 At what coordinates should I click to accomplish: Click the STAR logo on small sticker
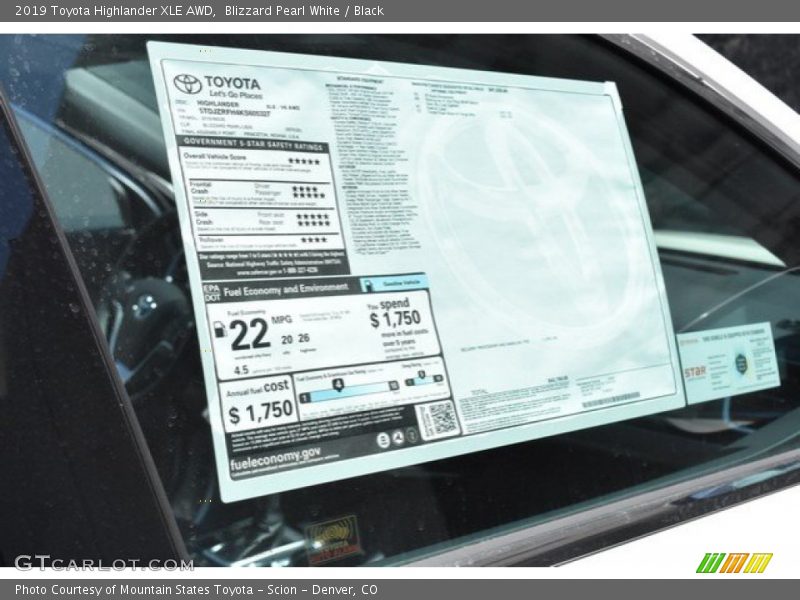[x=695, y=372]
